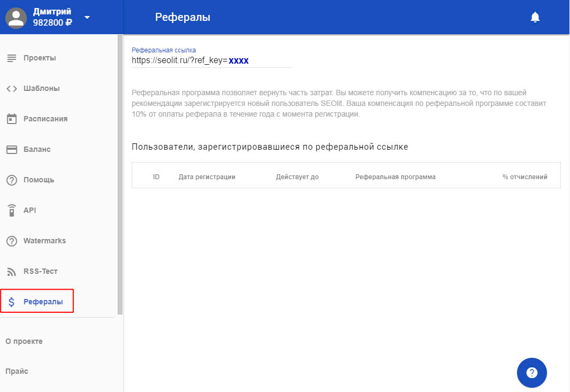
Task: Click the user avatar icon
Action: tap(16, 18)
